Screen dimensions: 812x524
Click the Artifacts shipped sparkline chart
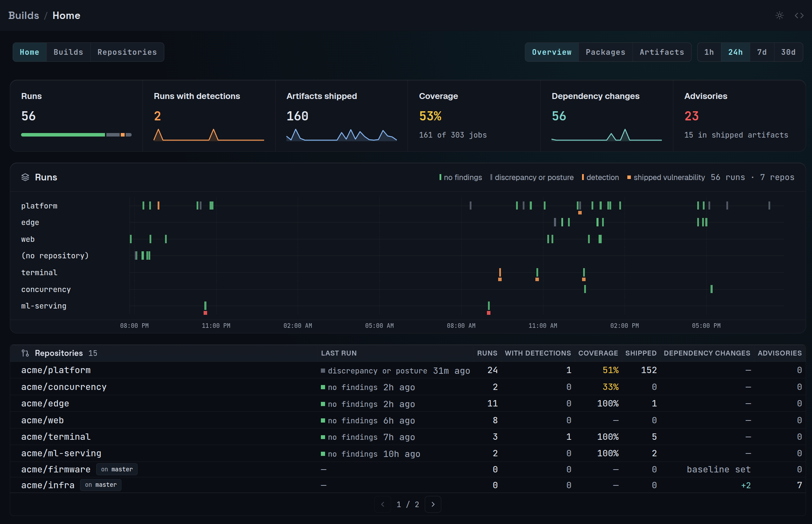click(342, 135)
